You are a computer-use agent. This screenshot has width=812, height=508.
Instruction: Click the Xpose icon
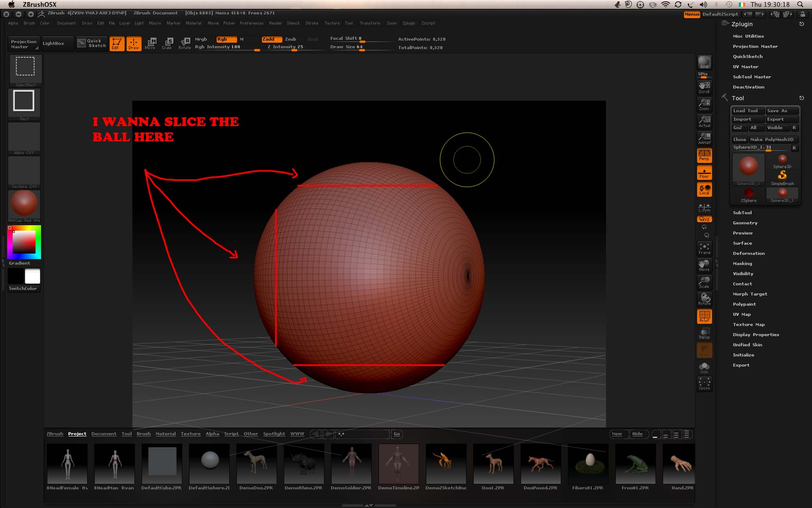click(x=704, y=384)
